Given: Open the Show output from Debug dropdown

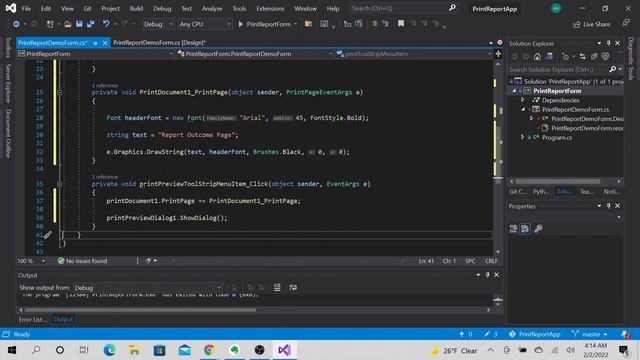Looking at the screenshot, I should pyautogui.click(x=147, y=287).
